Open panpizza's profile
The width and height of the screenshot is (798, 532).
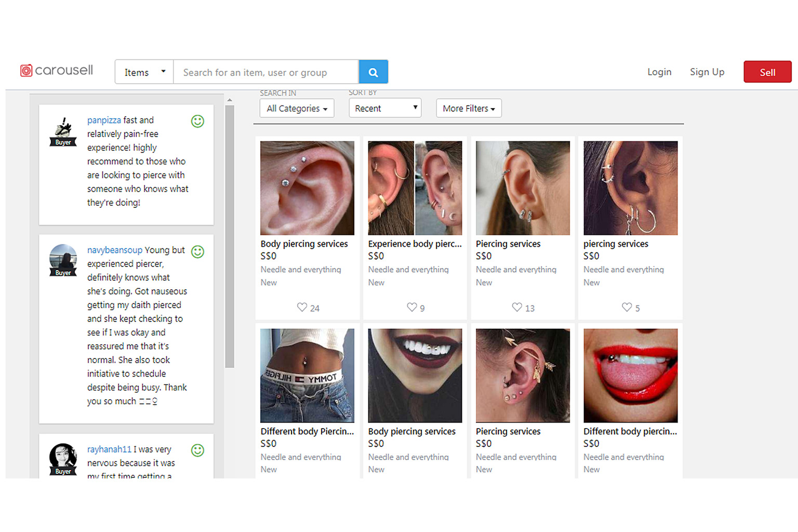pyautogui.click(x=104, y=120)
